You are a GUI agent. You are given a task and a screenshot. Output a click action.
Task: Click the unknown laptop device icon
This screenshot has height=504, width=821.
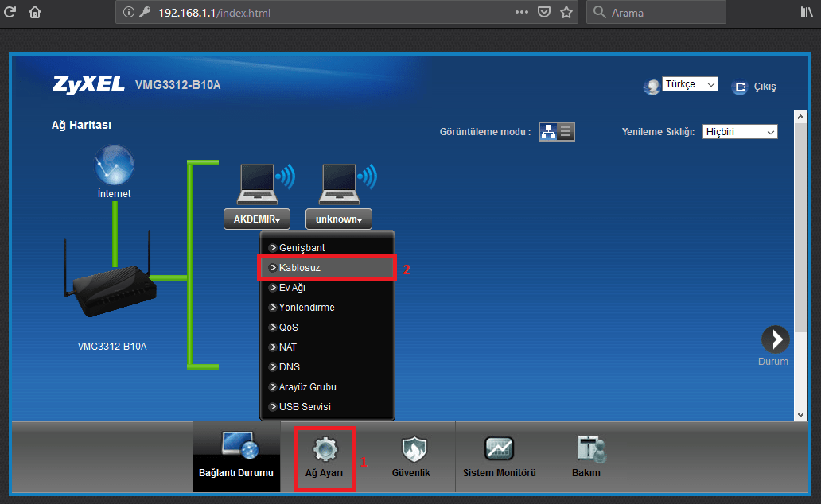339,184
